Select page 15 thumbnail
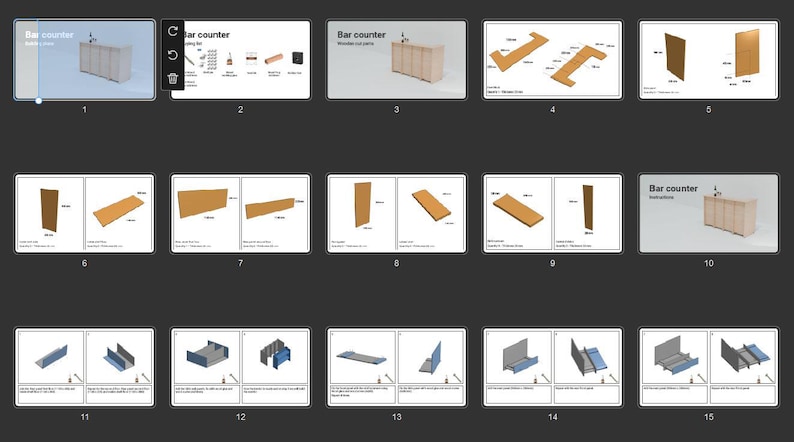 [708, 367]
